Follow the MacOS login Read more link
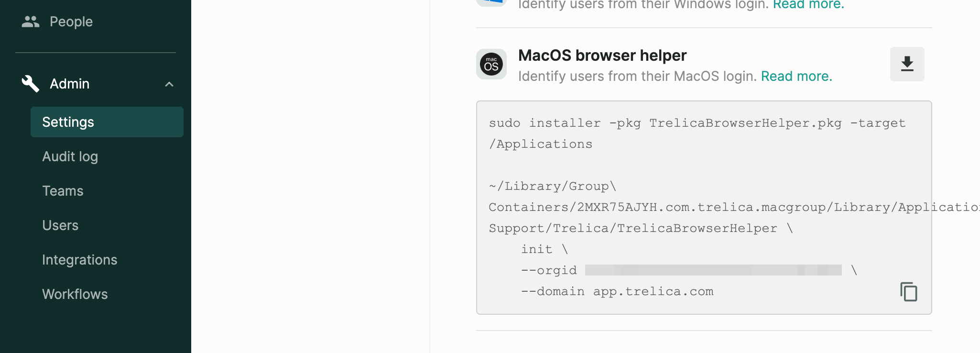The height and width of the screenshot is (353, 980). pyautogui.click(x=796, y=76)
